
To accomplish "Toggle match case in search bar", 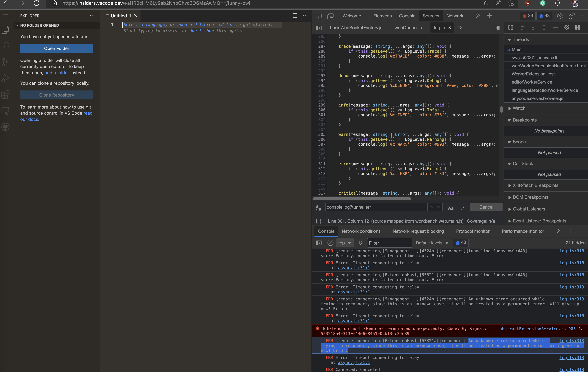I will pyautogui.click(x=451, y=208).
